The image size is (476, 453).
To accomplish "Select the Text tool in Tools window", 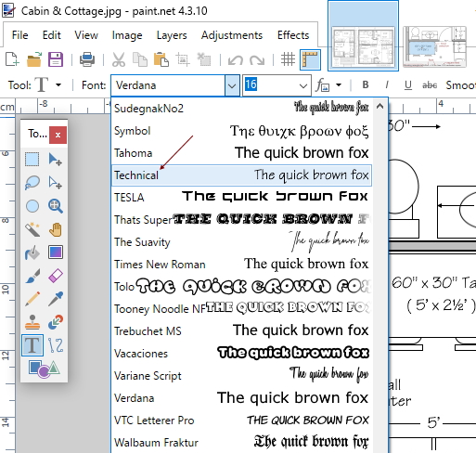I will [x=32, y=345].
